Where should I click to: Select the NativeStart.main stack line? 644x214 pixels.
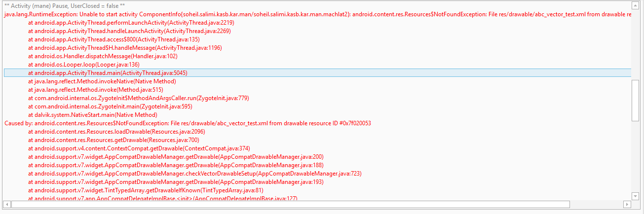[93, 115]
